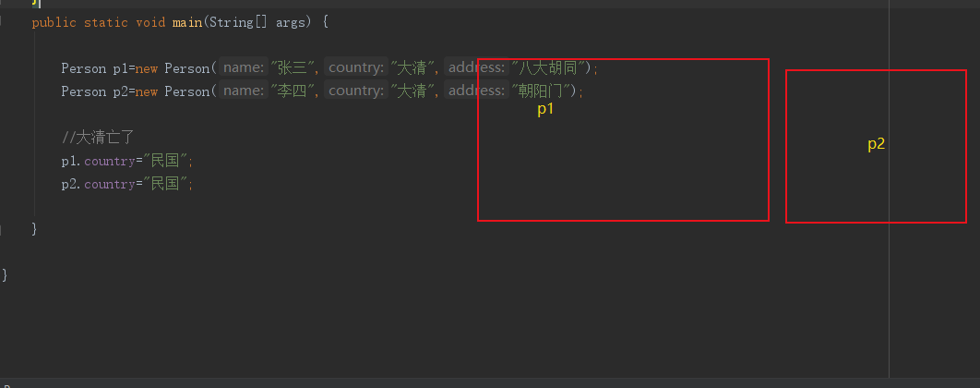
Task: Click the country field in p1.country
Action: pos(110,162)
